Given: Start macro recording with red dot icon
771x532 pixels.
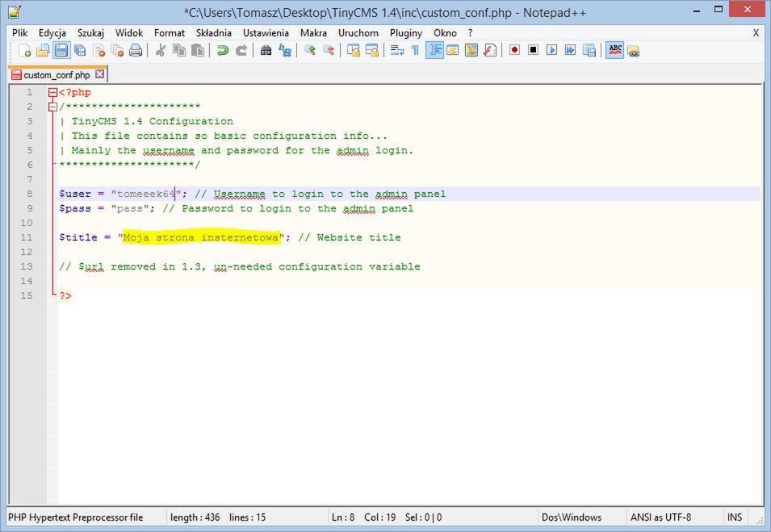Looking at the screenshot, I should click(514, 50).
